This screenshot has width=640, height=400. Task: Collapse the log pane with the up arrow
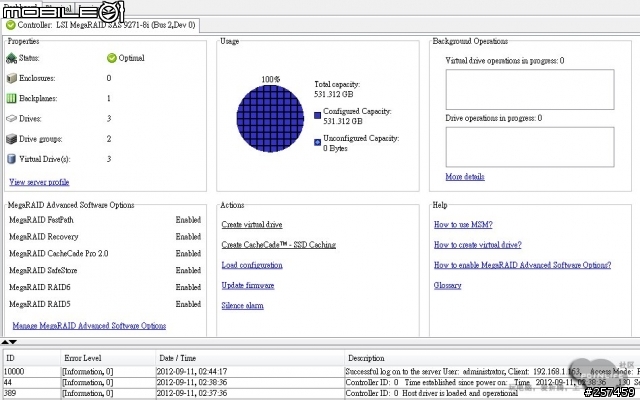point(4,342)
